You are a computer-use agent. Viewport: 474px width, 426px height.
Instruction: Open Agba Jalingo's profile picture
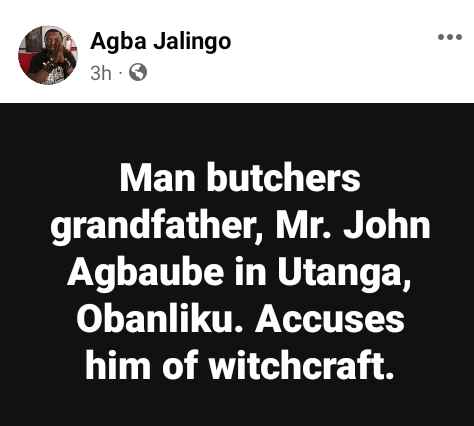pos(48,55)
